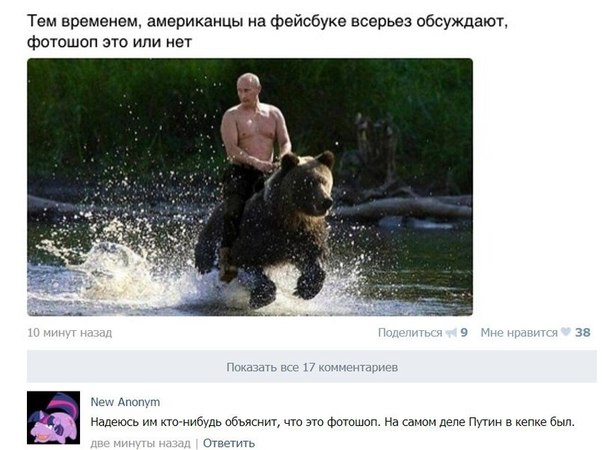This screenshot has height=450, width=604.
Task: Click the purple pony avatar thumbnail
Action: [x=54, y=418]
